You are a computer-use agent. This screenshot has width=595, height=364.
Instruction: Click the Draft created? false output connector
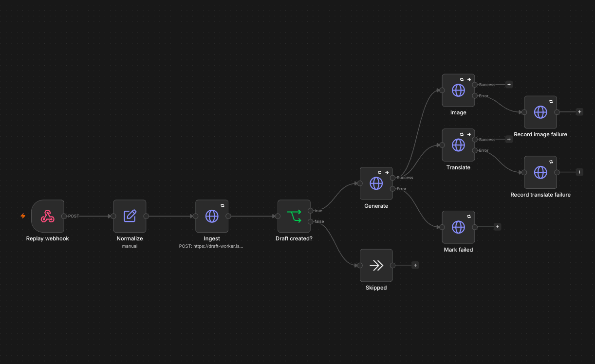point(311,221)
